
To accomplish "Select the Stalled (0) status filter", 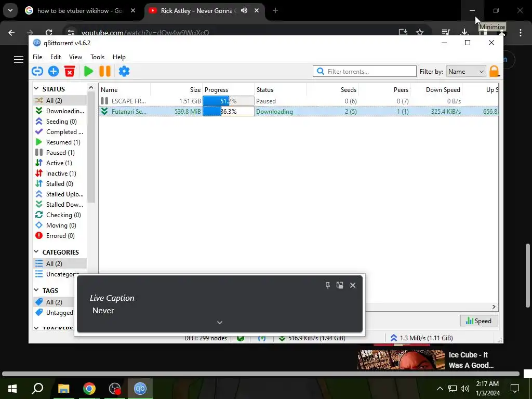I will tap(60, 183).
